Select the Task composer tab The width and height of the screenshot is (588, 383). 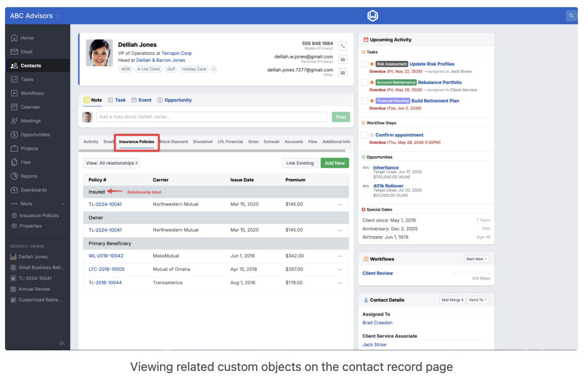tap(117, 100)
